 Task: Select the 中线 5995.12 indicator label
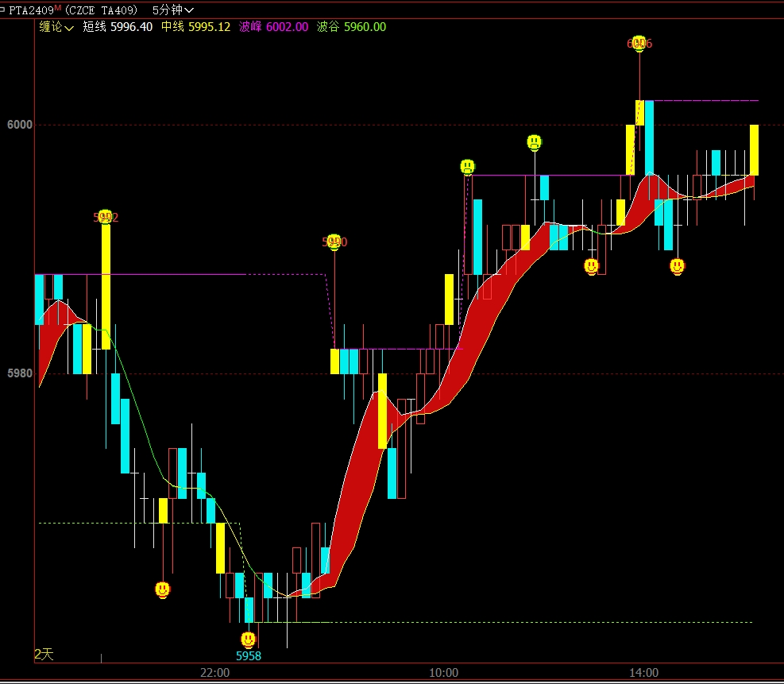click(x=195, y=27)
